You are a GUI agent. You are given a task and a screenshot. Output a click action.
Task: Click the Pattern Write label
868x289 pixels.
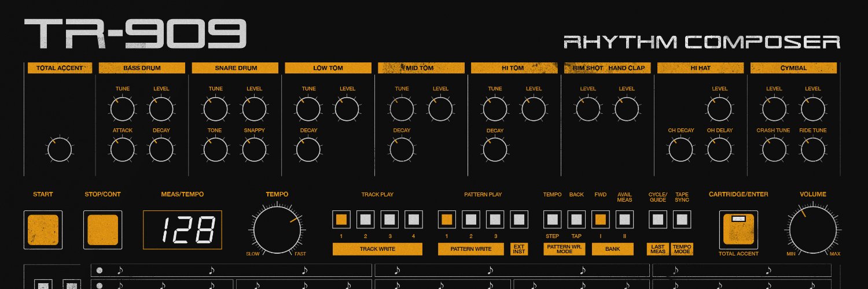(x=471, y=249)
